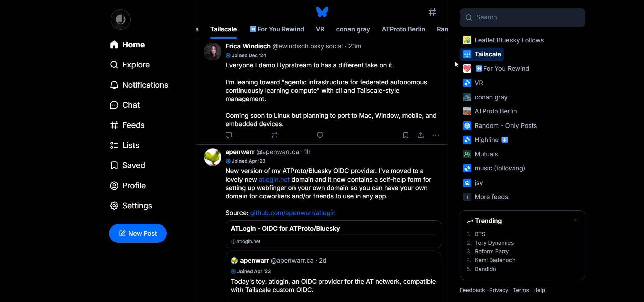Focus the Search input field
The width and height of the screenshot is (644, 302).
click(x=522, y=17)
